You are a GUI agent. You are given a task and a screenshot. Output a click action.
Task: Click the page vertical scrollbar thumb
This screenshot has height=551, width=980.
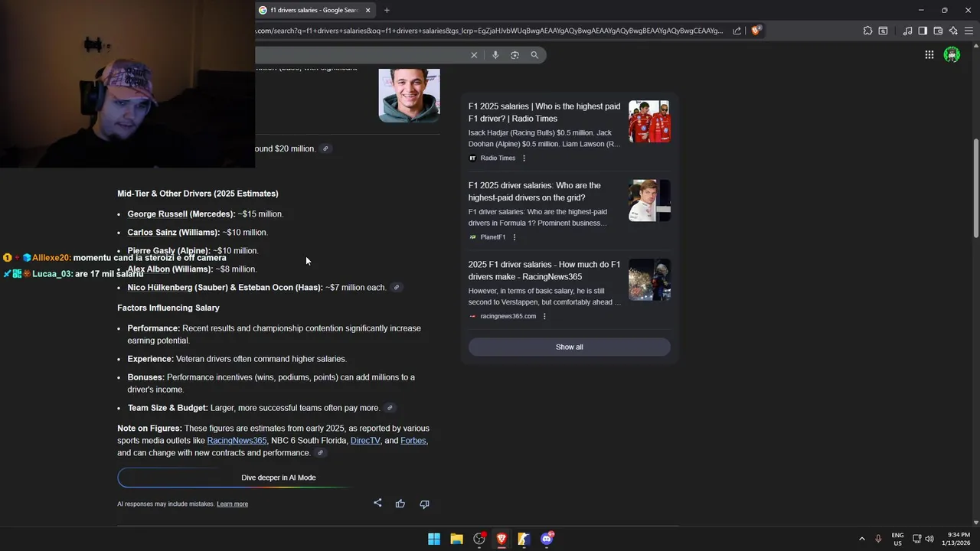[x=975, y=187]
